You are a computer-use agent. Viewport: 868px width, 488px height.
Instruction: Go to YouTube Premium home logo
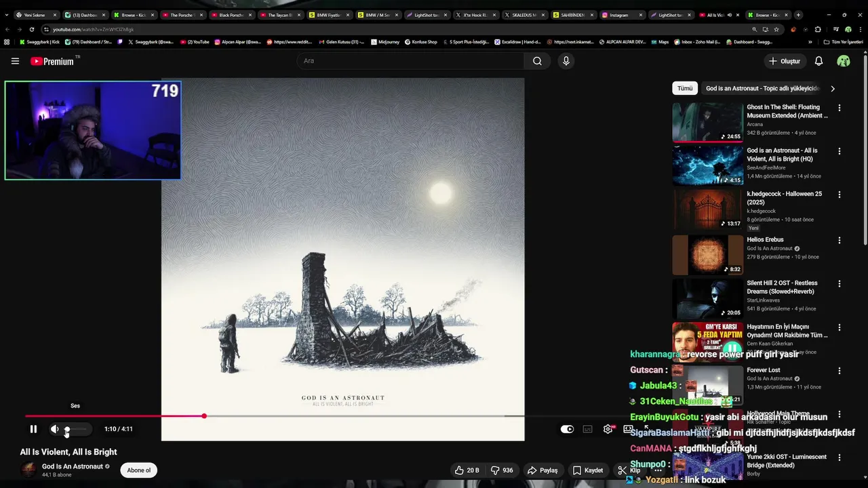point(53,61)
